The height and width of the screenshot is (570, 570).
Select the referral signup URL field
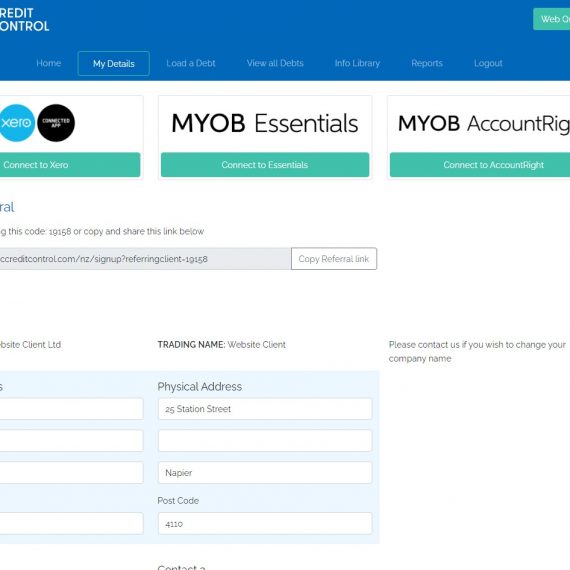145,259
